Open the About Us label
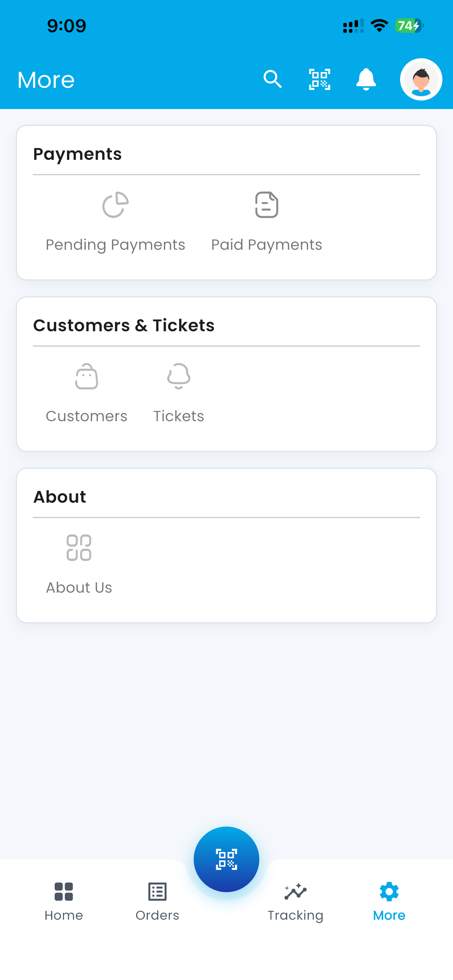453x980 pixels. click(x=79, y=587)
